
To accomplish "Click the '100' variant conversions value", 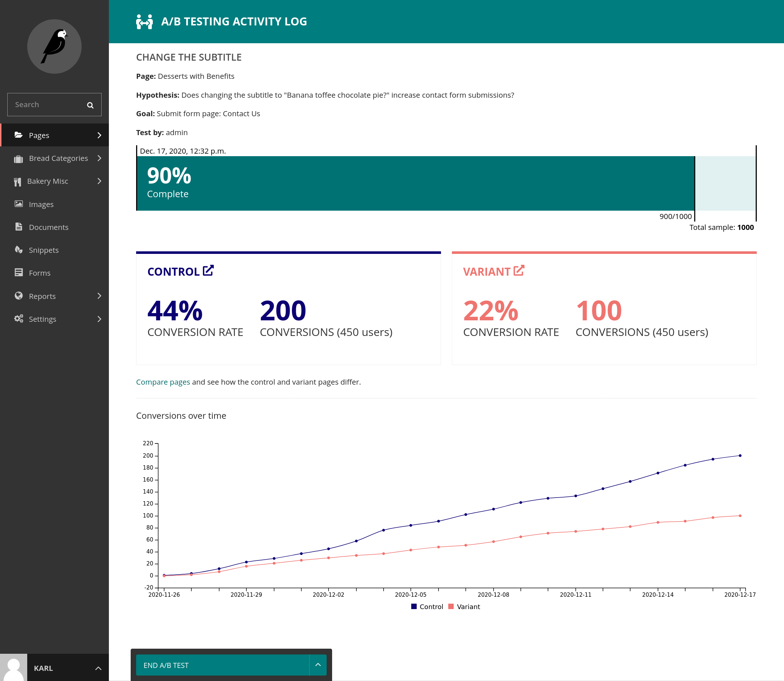I will (599, 311).
